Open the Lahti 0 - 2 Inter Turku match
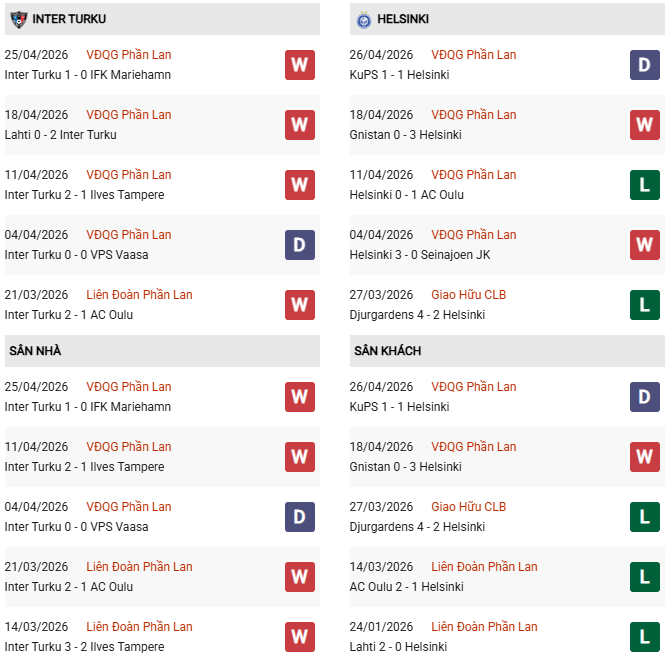Image resolution: width=666 pixels, height=663 pixels. (61, 135)
